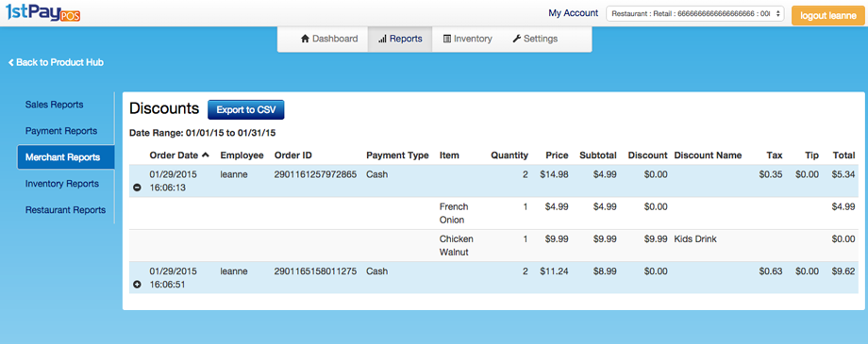
Task: Go to the Inventory tab
Action: pos(468,39)
